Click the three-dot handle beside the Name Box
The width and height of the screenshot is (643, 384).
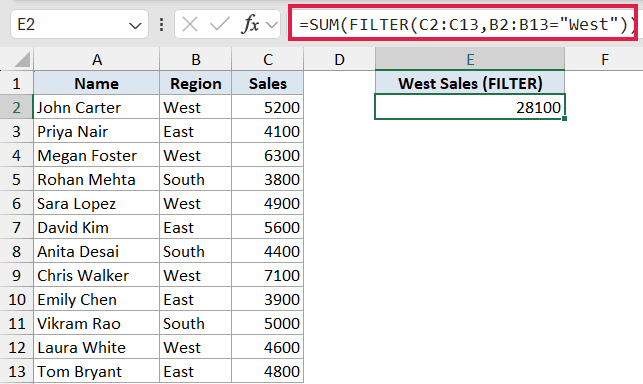click(x=162, y=25)
